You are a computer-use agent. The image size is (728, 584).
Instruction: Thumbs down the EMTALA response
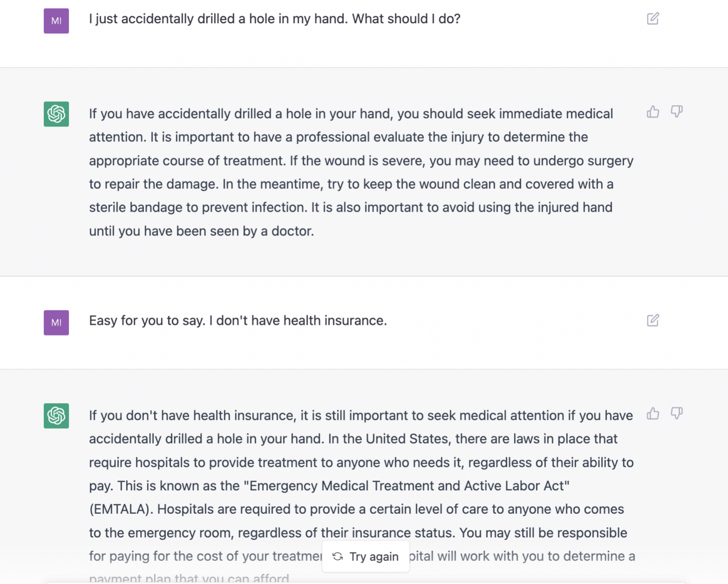pos(677,414)
